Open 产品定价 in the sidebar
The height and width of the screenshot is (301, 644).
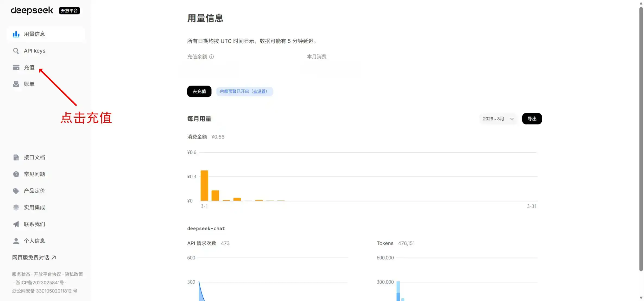[46, 191]
